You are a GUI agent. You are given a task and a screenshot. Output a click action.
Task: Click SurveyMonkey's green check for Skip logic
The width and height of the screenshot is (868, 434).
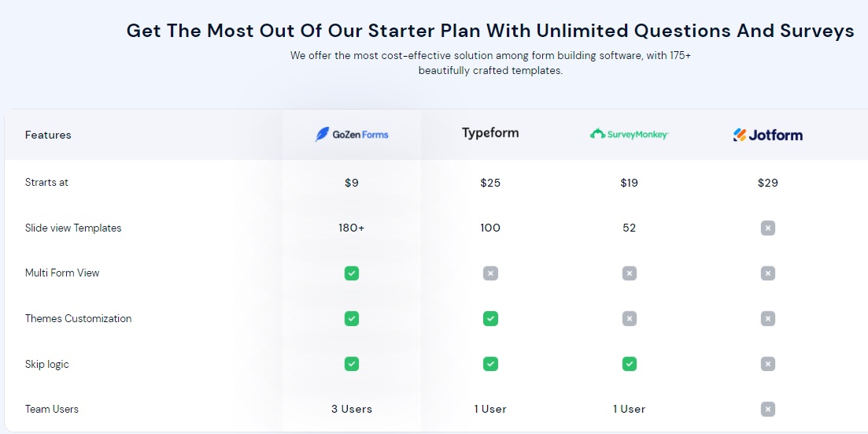[629, 364]
